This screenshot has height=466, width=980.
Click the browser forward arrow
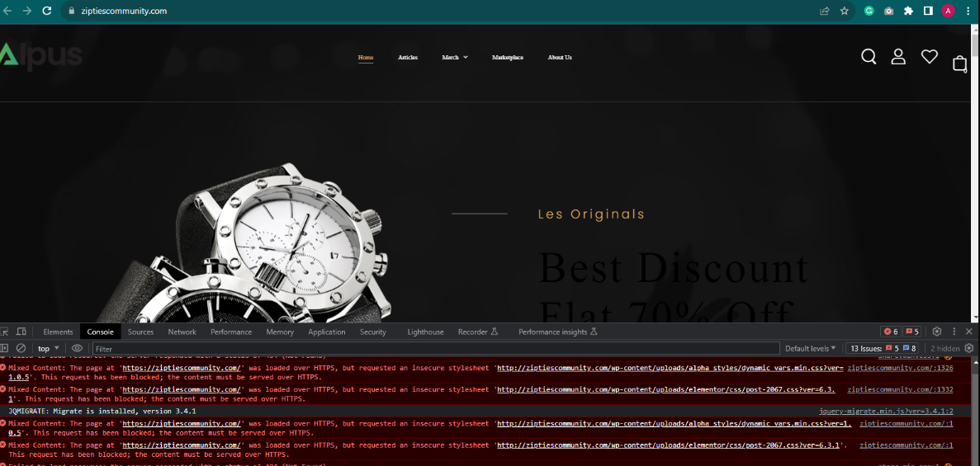27,11
